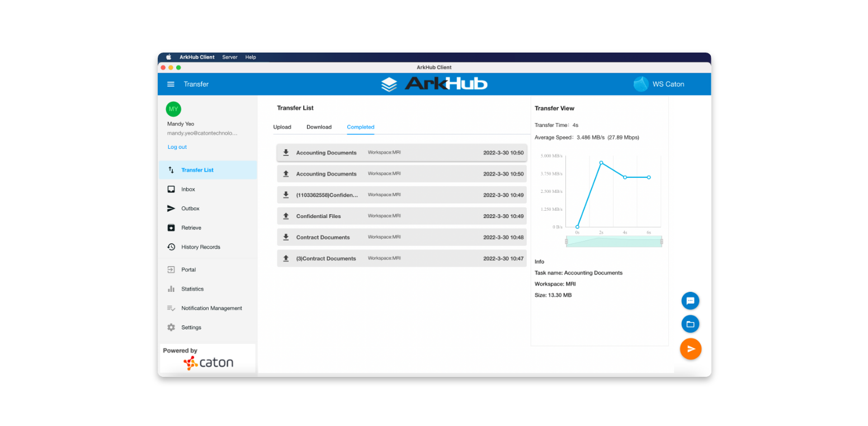Click the WS Caton workspace logo
This screenshot has width=868, height=426.
pos(641,84)
